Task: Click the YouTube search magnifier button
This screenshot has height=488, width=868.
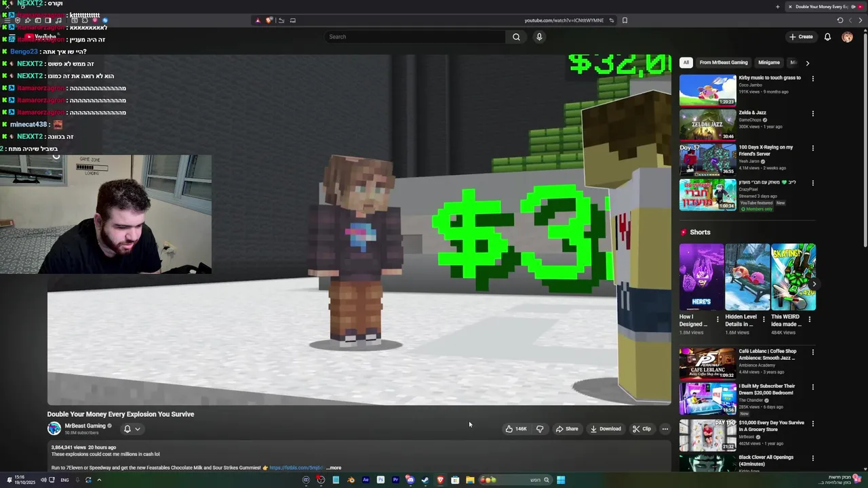Action: tap(516, 37)
